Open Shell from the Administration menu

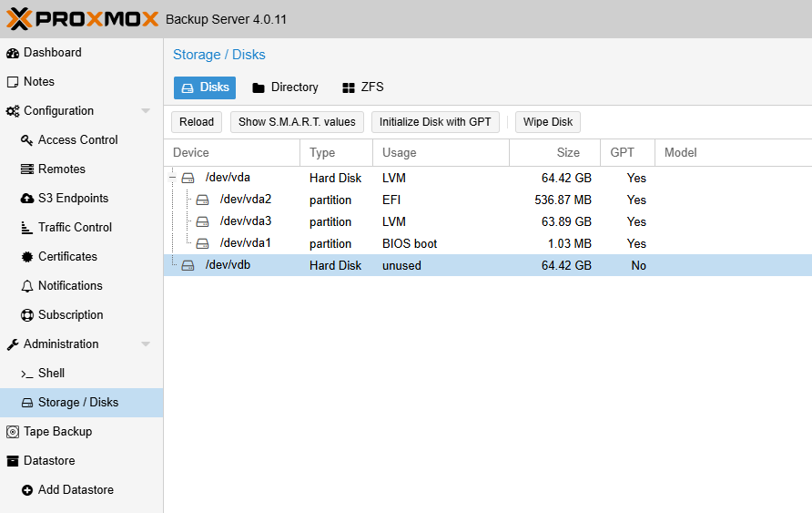tap(51, 374)
